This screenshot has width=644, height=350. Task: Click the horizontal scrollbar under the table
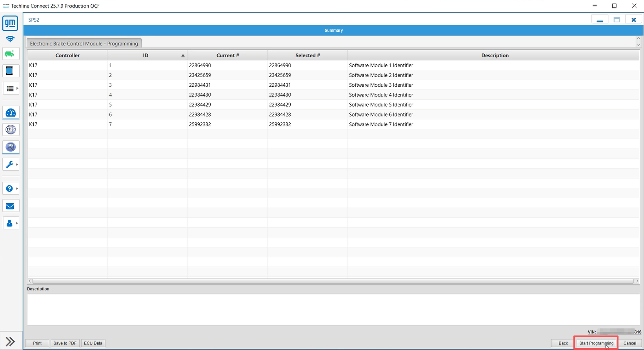point(333,281)
